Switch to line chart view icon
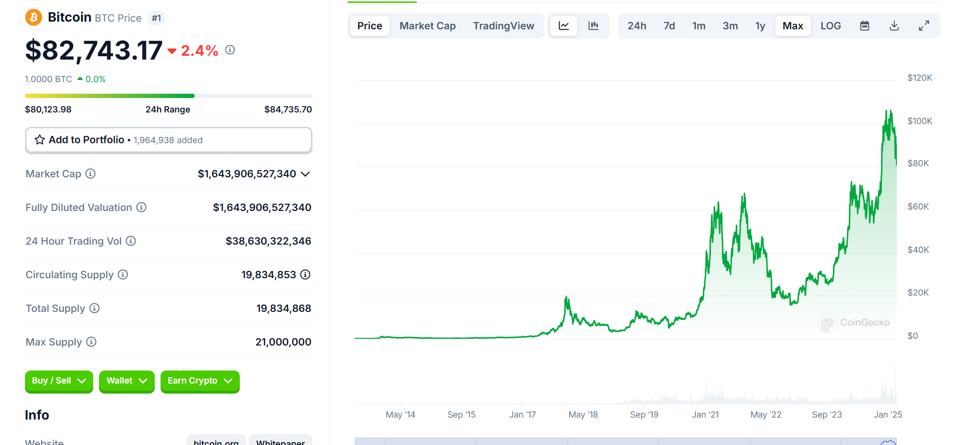Viewport: 980px width, 445px height. [x=564, y=26]
